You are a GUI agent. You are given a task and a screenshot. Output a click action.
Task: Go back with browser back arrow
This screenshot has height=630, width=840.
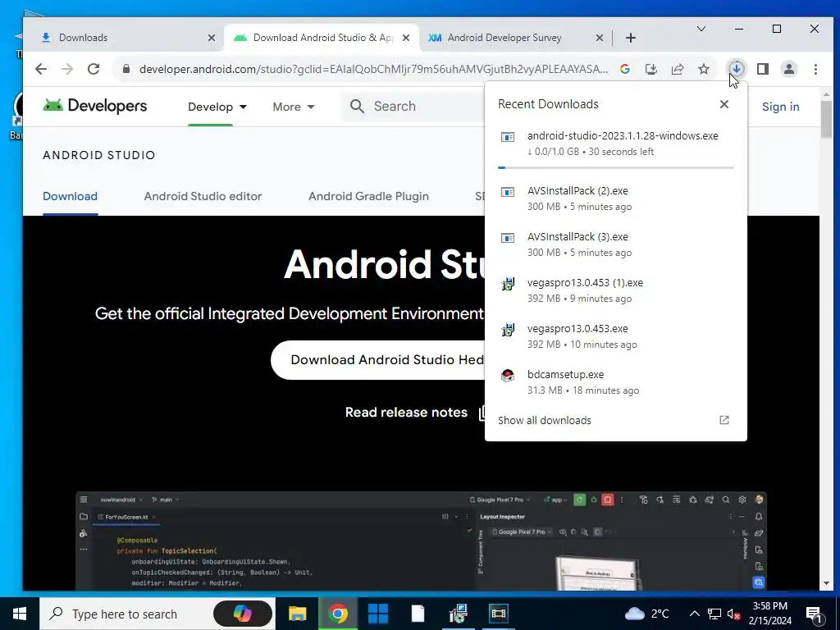41,69
